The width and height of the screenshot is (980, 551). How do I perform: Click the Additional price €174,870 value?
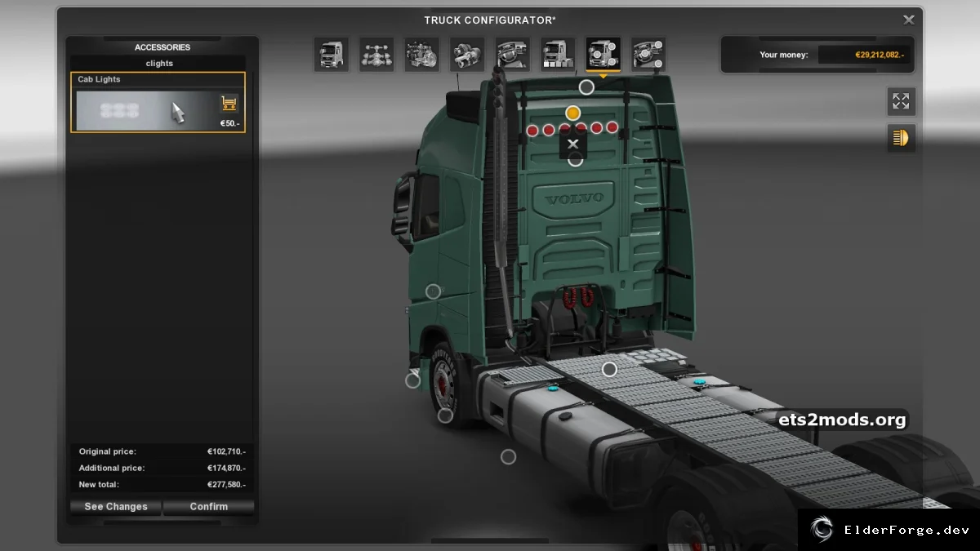click(226, 469)
